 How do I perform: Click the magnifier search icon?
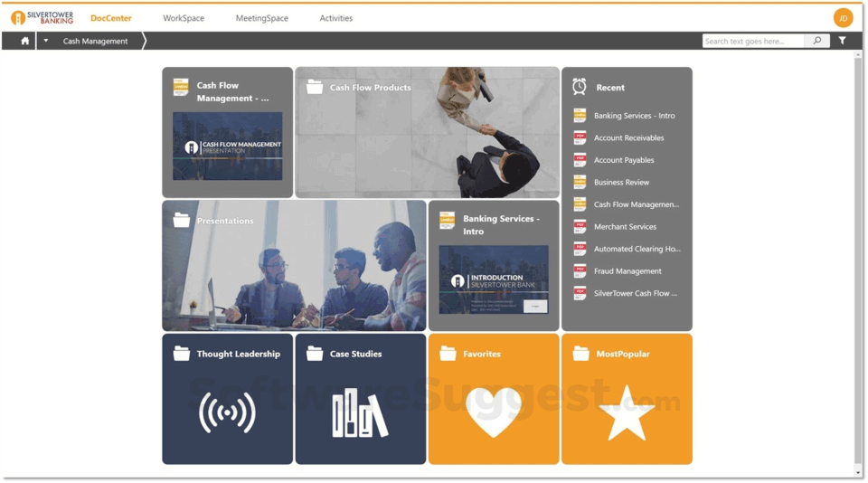coord(817,41)
